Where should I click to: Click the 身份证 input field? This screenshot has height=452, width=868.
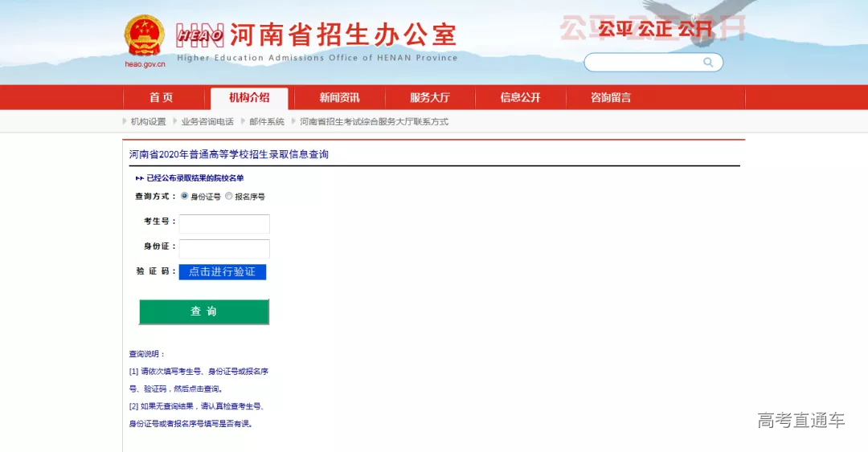coord(224,248)
